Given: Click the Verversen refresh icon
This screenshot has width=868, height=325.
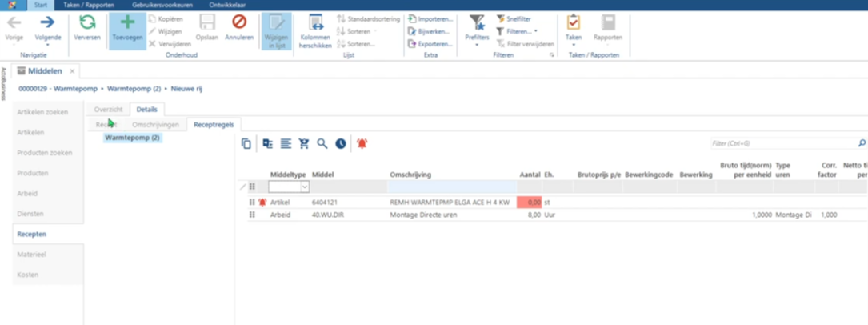Looking at the screenshot, I should 87,23.
